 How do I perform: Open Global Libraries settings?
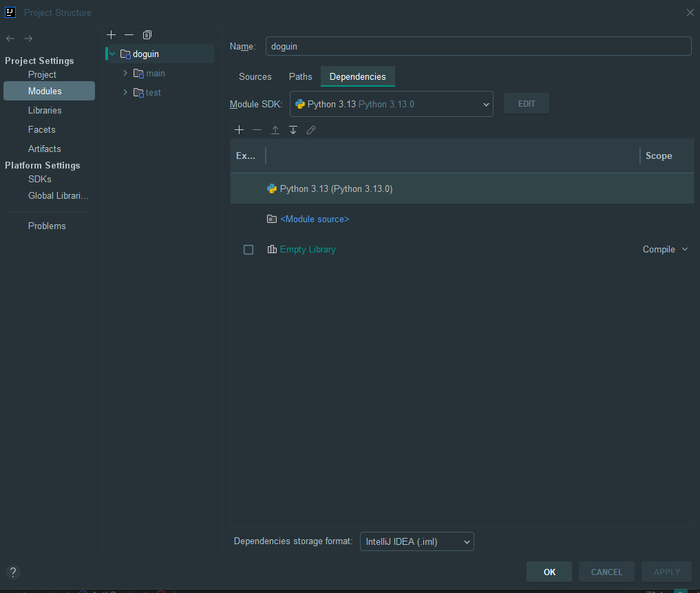click(x=58, y=195)
